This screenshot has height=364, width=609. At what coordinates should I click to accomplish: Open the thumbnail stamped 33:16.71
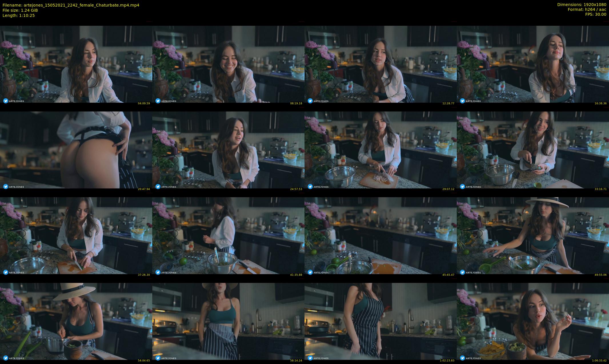(533, 150)
